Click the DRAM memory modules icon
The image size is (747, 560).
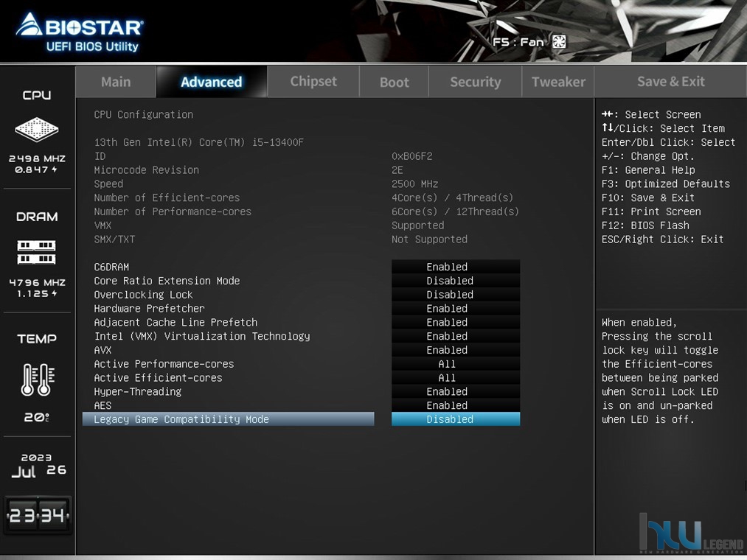pyautogui.click(x=37, y=252)
